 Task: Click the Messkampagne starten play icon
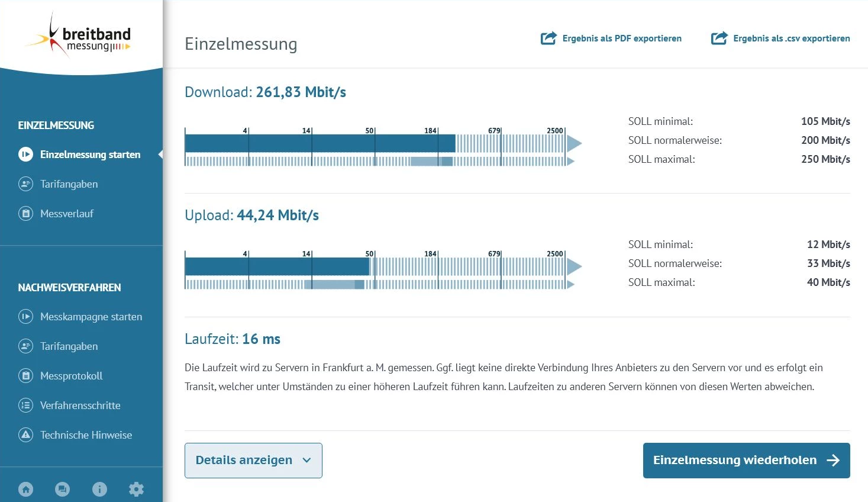25,317
